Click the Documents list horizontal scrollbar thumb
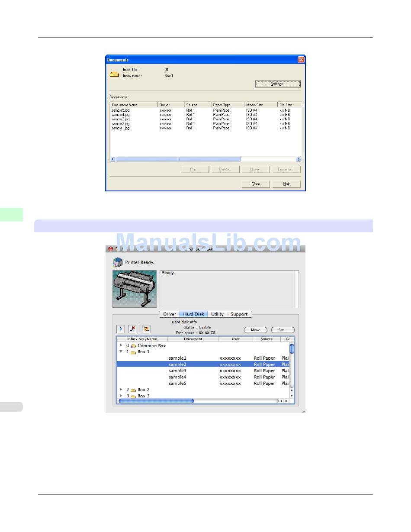This screenshot has width=411, height=532. pyautogui.click(x=178, y=159)
